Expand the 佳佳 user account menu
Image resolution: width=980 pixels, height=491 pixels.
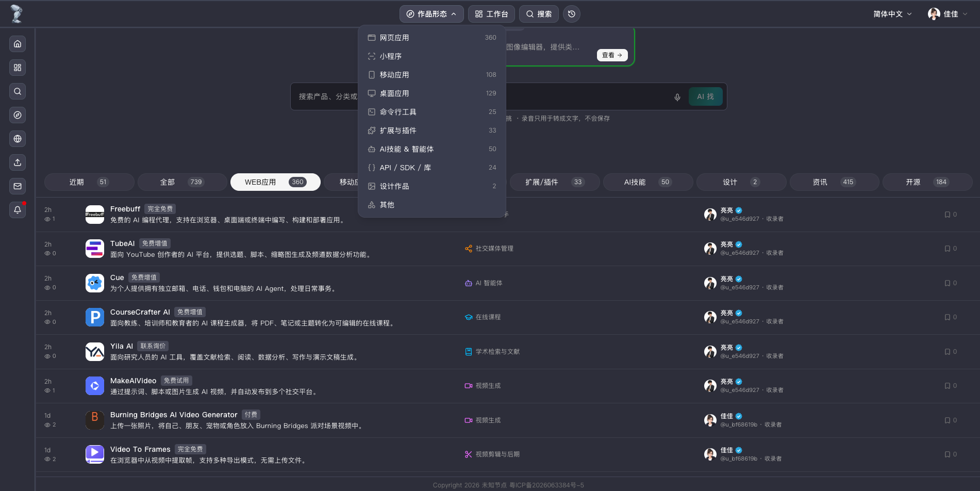pos(948,14)
